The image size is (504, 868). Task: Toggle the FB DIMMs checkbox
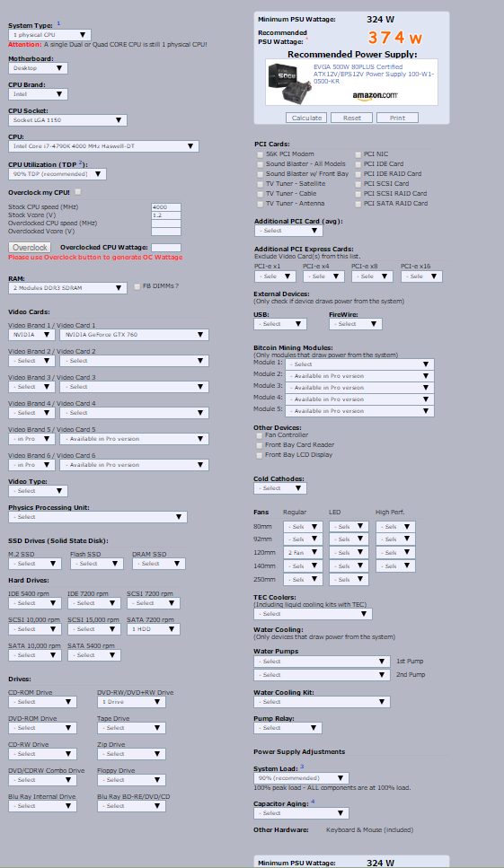tap(137, 286)
